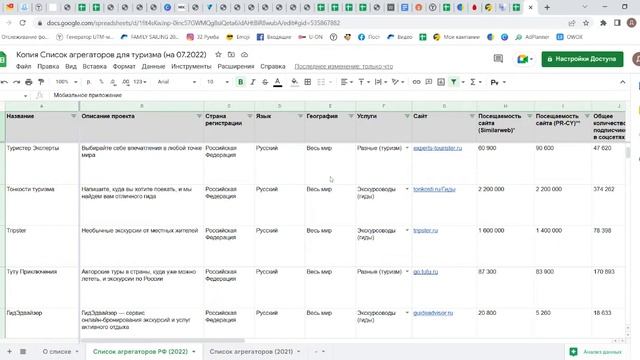
Task: Open the Arial font dropdown
Action: tap(176, 82)
